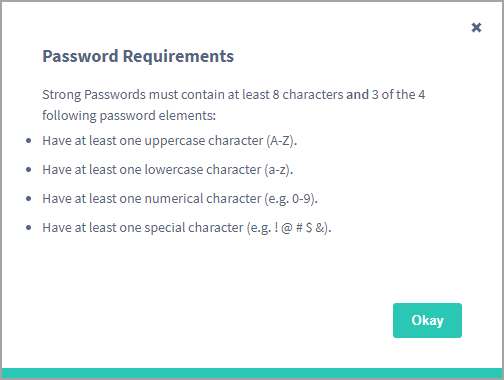Click the "! @ # $ &" symbols example
504x380 pixels.
pos(299,228)
